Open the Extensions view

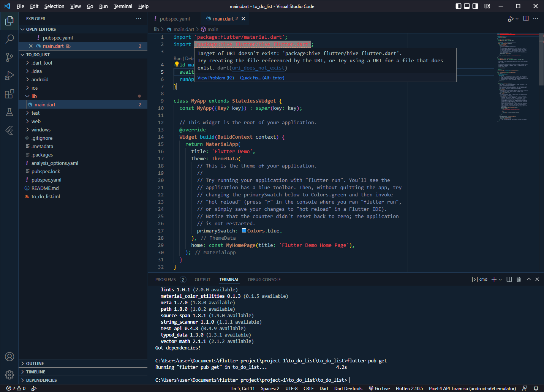pos(9,93)
